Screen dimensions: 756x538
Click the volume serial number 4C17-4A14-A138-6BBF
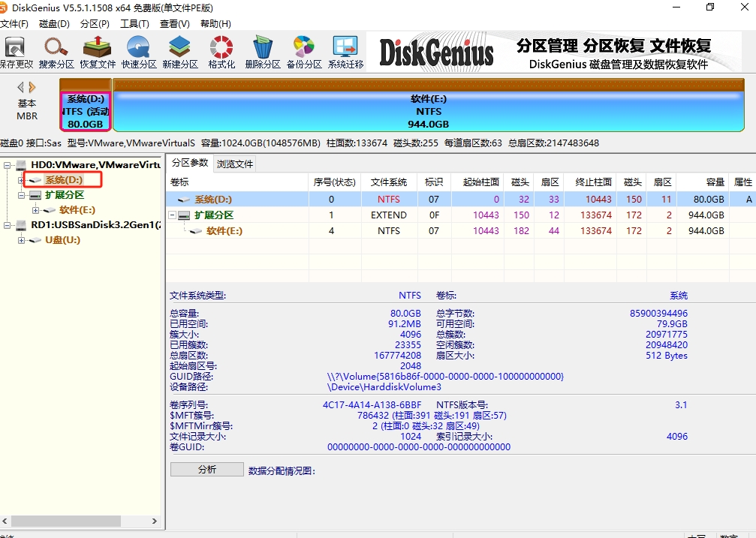click(372, 405)
